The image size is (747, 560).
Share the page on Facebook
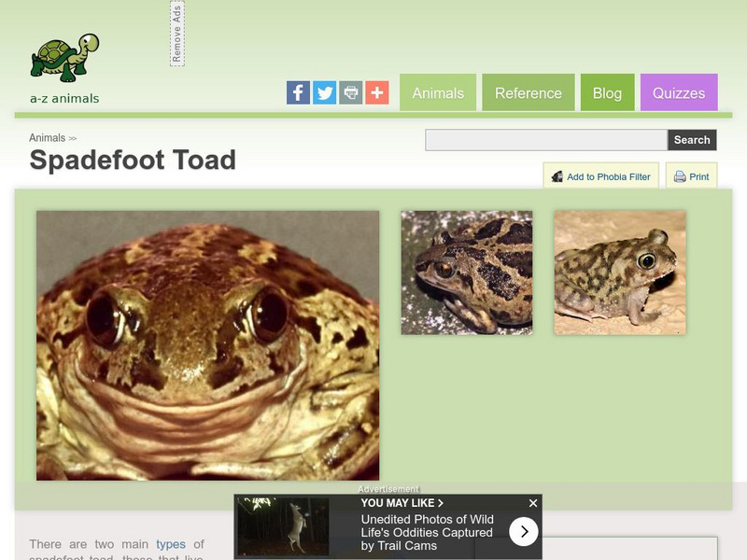(298, 92)
